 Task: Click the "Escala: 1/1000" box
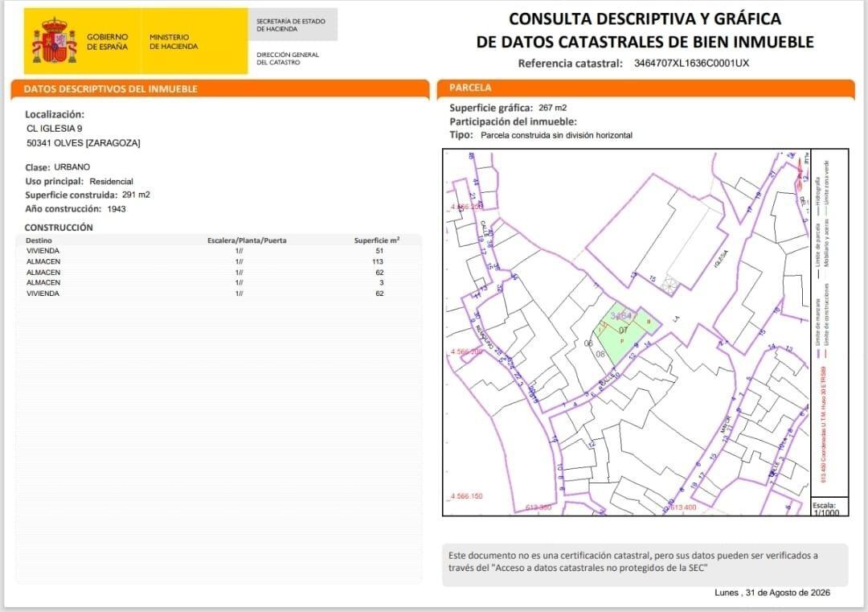coord(828,507)
